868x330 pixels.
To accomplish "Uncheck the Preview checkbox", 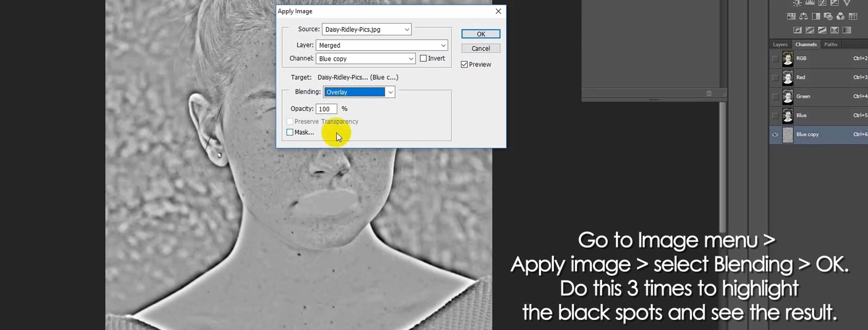I will coord(464,64).
